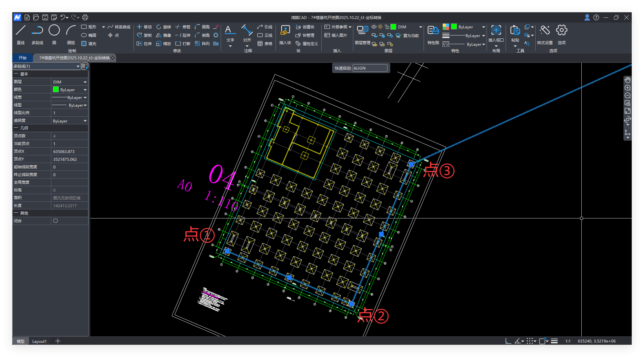Toggle the 闭合 closed checkbox
Image resolution: width=644 pixels, height=357 pixels.
[x=55, y=221]
